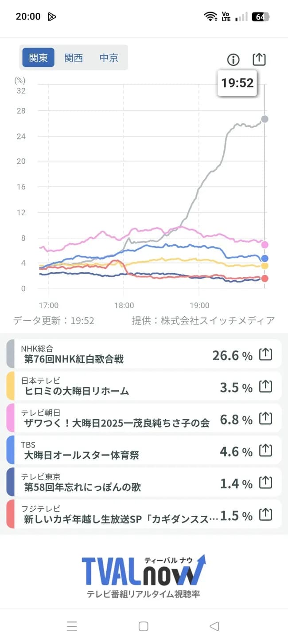The width and height of the screenshot is (288, 644).
Task: Open the information icon above the chart
Action: (x=234, y=60)
